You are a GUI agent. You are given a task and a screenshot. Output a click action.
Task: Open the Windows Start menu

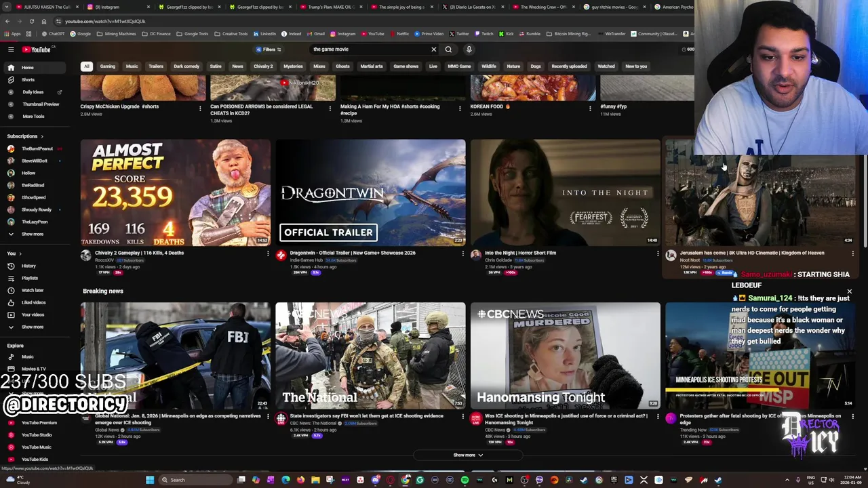[x=150, y=480]
